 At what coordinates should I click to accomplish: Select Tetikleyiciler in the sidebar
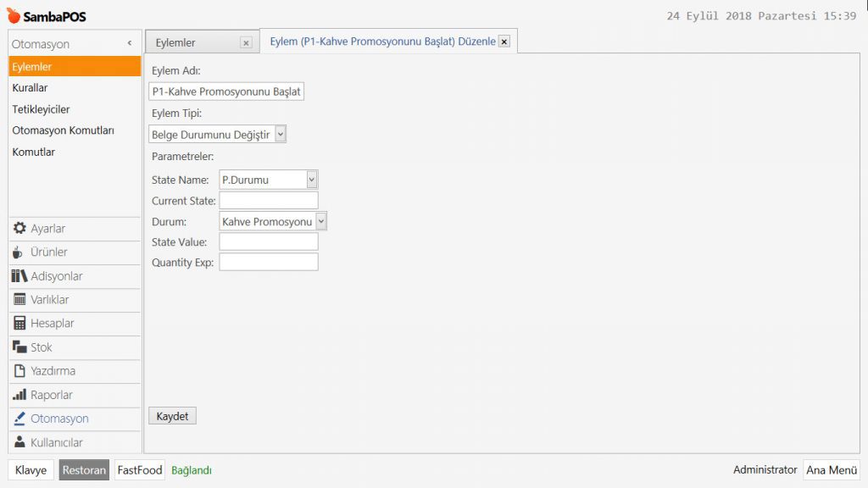(41, 109)
